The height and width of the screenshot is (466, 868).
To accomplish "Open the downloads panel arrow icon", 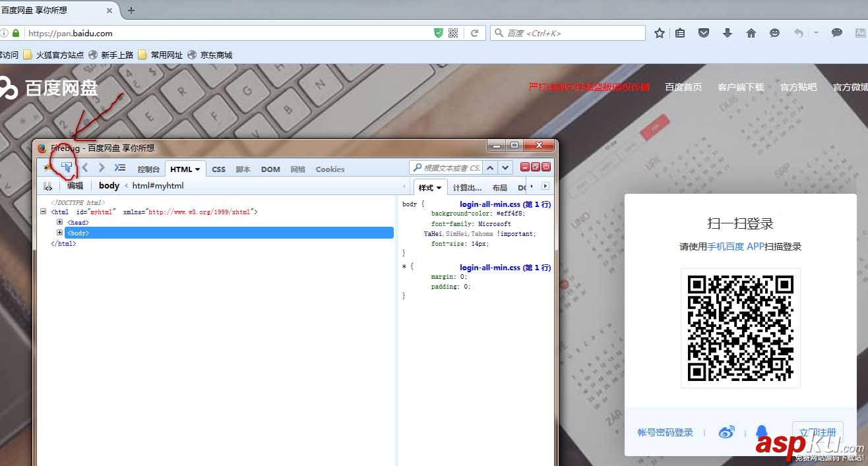I will (728, 32).
